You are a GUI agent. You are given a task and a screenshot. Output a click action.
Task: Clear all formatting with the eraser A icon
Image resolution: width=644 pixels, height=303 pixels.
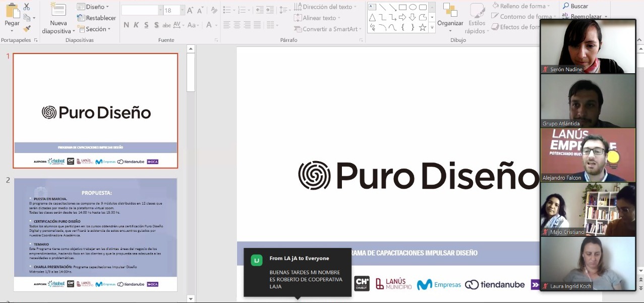214,11
